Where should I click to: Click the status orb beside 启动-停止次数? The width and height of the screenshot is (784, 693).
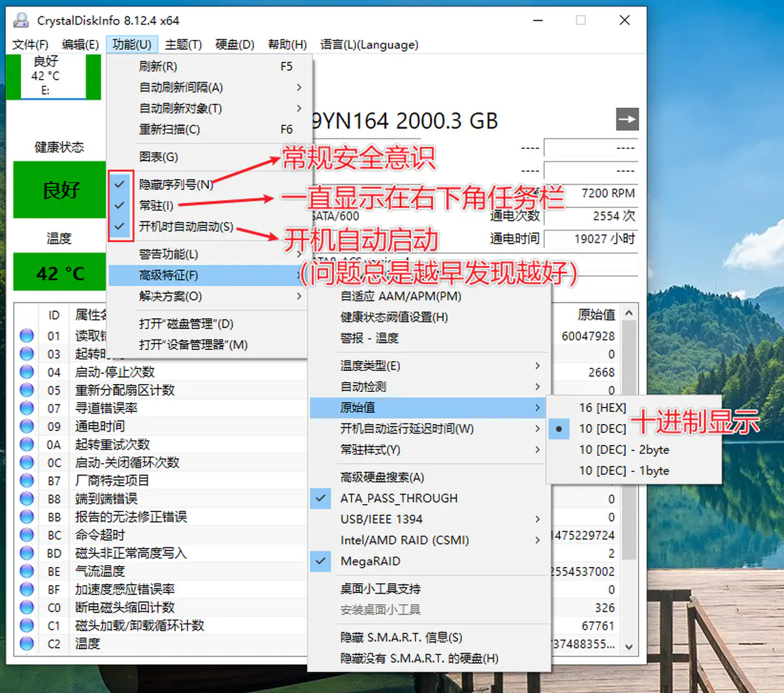point(27,372)
